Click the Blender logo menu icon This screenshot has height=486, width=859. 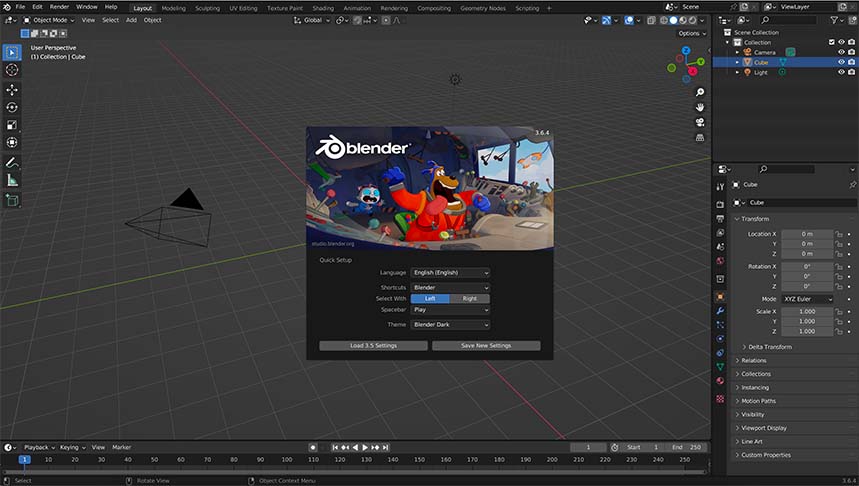(7, 7)
